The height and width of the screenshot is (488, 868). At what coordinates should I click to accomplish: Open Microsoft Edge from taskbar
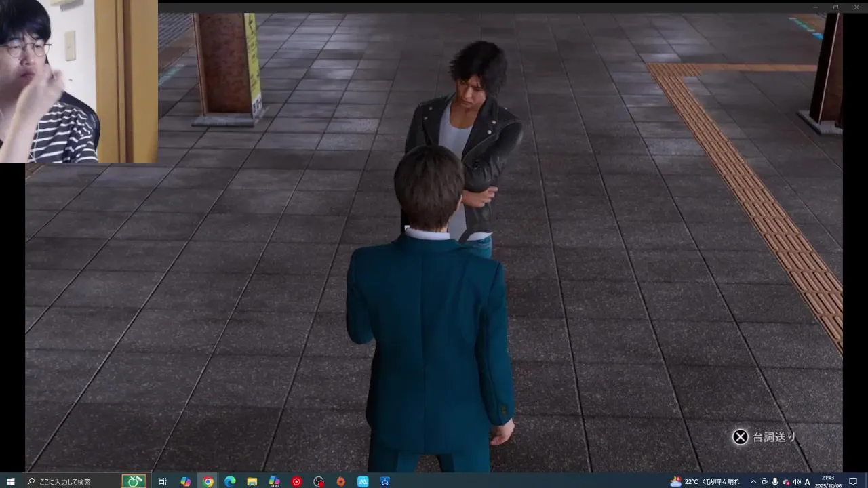tap(230, 481)
